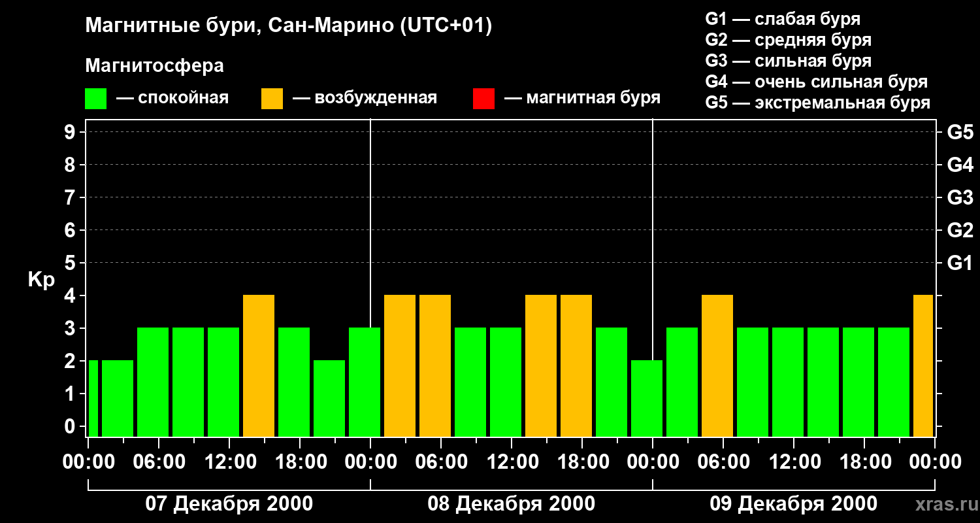Click the 'G2' label on right axis
This screenshot has height=523, width=980.
[x=960, y=231]
